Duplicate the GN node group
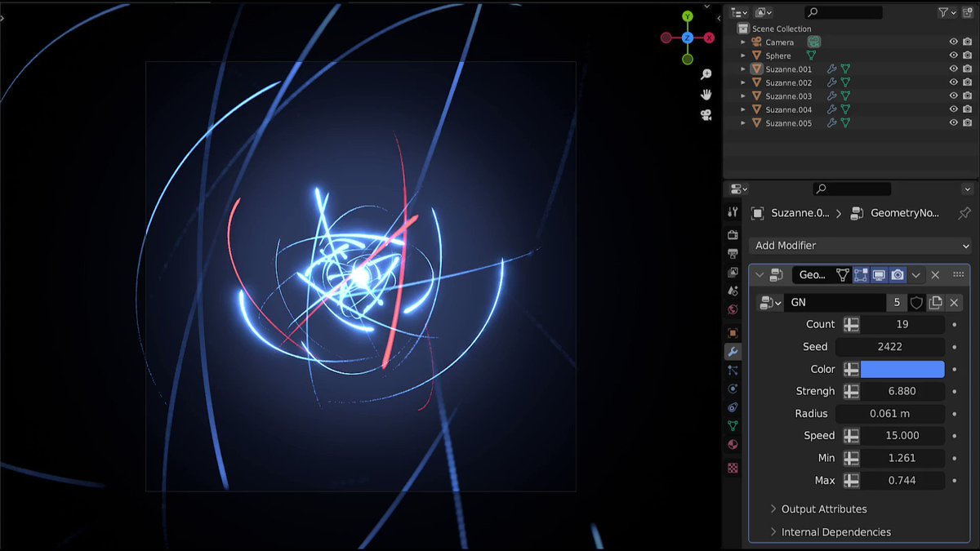Image resolution: width=980 pixels, height=551 pixels. click(935, 302)
